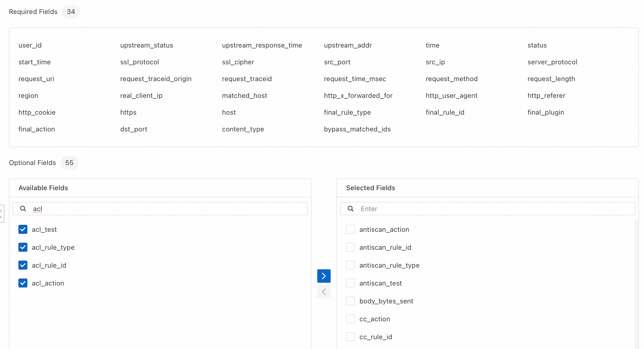Viewport: 644px width, 349px height.
Task: Tick the antiscan_test checkbox
Action: 350,283
